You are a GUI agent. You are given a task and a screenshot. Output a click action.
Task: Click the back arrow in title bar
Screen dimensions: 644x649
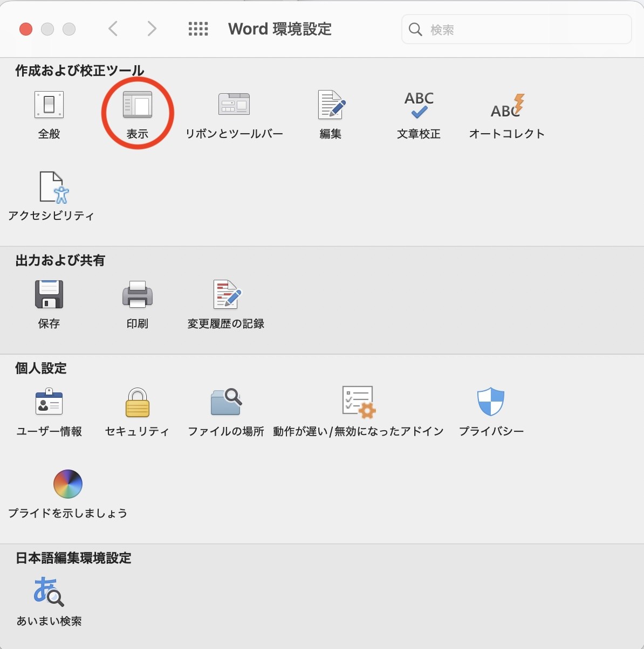(113, 29)
